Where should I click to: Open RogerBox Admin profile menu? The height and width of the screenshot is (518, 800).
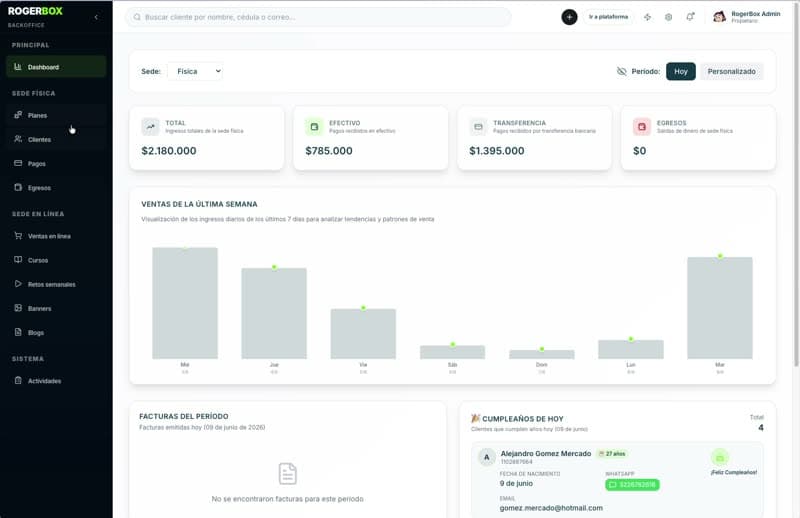coord(746,17)
